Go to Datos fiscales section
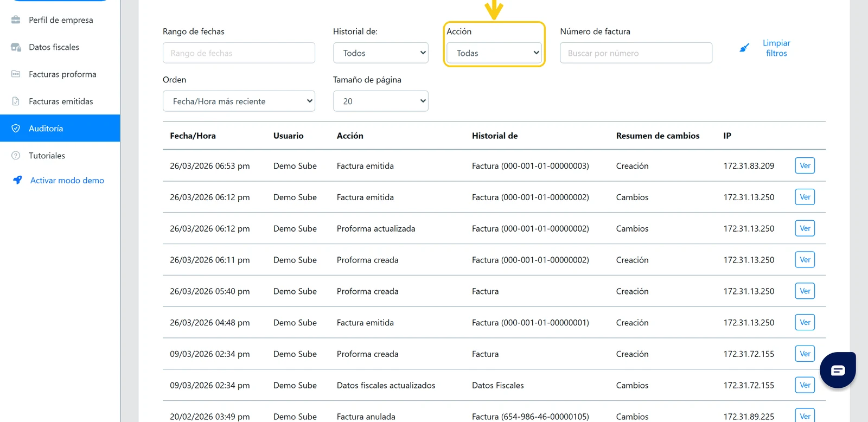This screenshot has width=868, height=422. coord(54,47)
